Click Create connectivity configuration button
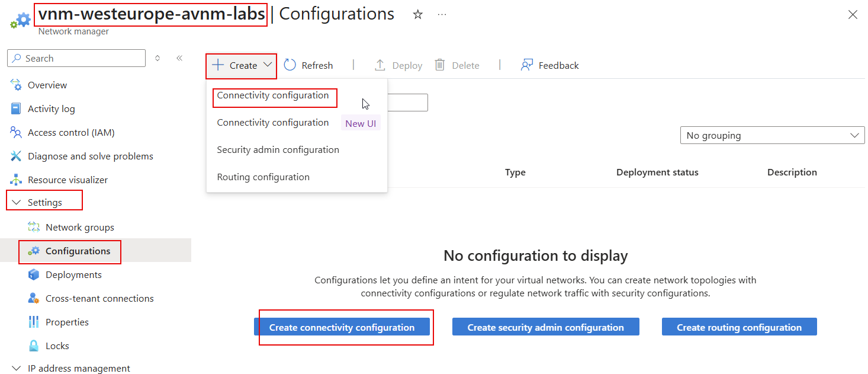Viewport: 868px width, 374px height. tap(343, 327)
